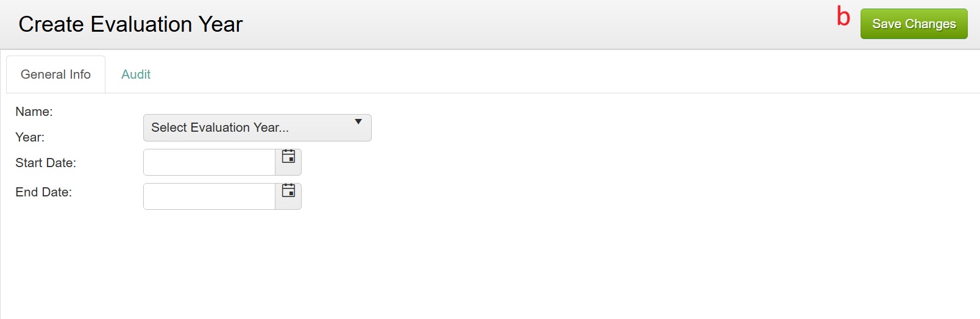Click the empty tab strip beside Audit
Screen dimensions: 980x319
pyautogui.click(x=567, y=74)
